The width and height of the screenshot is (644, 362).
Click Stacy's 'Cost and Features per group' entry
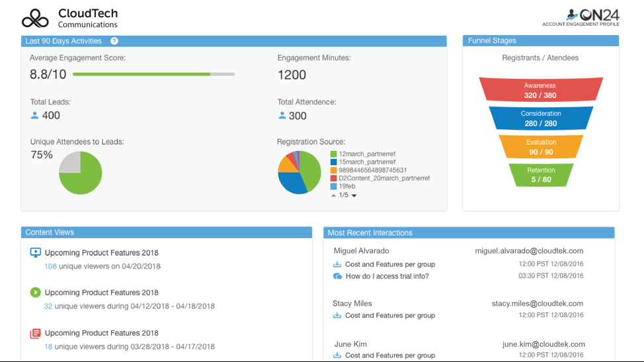[x=390, y=316]
